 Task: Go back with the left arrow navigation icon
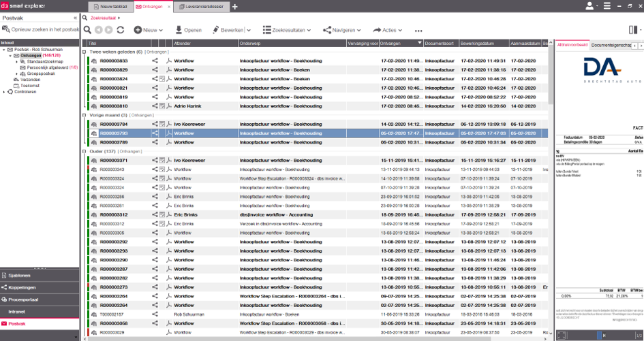click(x=99, y=30)
